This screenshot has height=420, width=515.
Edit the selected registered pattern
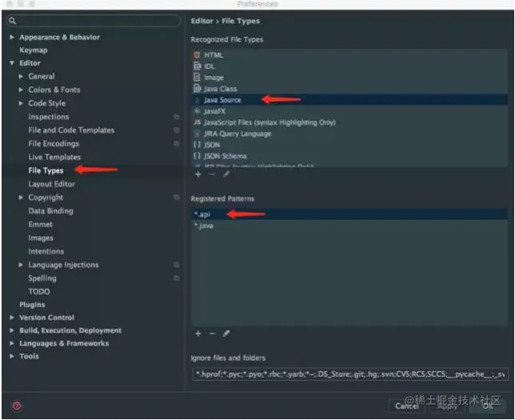click(x=226, y=334)
